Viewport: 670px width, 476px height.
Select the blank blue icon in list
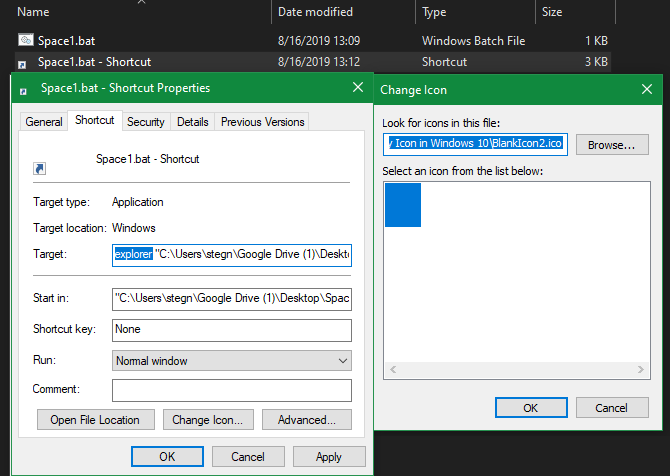[403, 205]
